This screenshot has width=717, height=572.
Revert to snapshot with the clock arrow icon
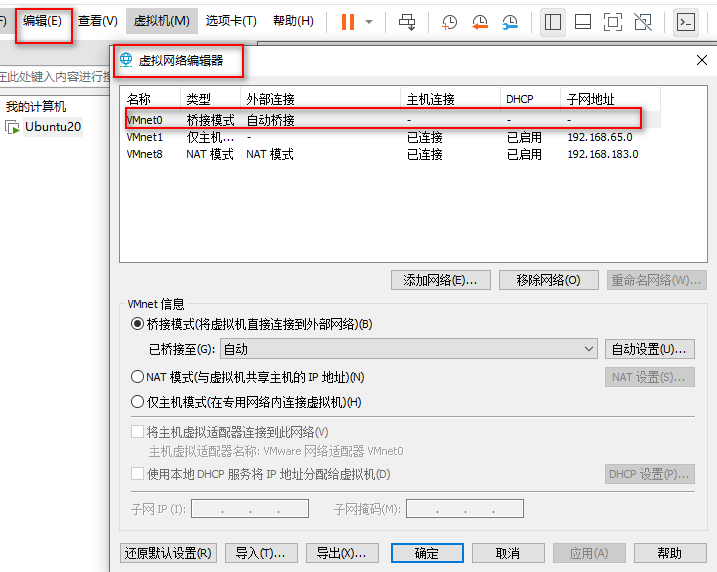(480, 21)
